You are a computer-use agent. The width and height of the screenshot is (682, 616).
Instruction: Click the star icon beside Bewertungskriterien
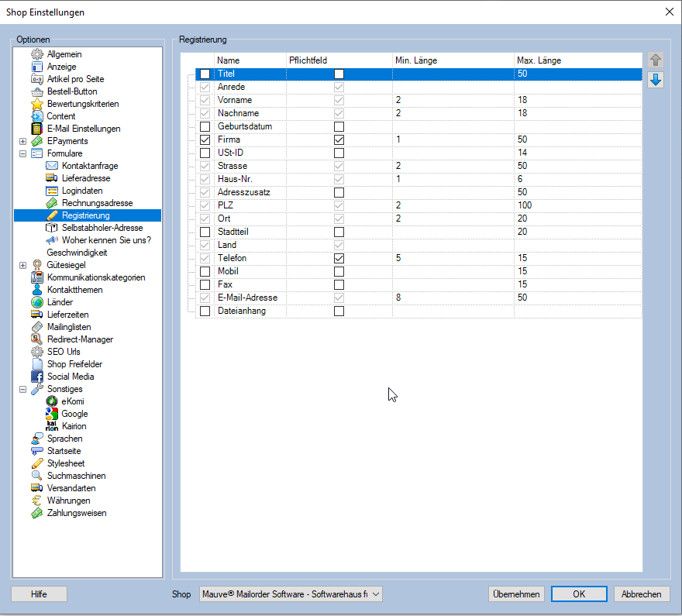click(x=36, y=104)
